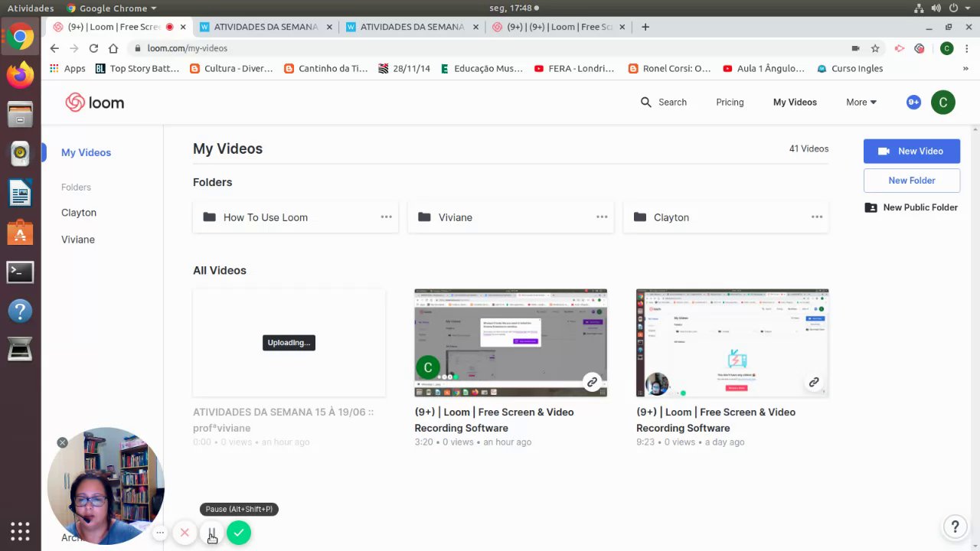Open notifications badge showing 9+
Viewport: 980px width, 551px height.
pyautogui.click(x=913, y=102)
